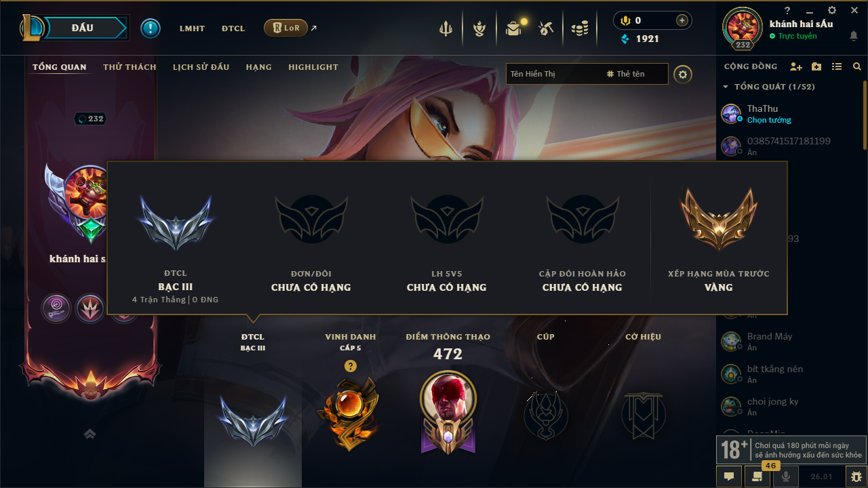Click the ĐẤU play button
The width and height of the screenshot is (868, 488).
(x=83, y=28)
